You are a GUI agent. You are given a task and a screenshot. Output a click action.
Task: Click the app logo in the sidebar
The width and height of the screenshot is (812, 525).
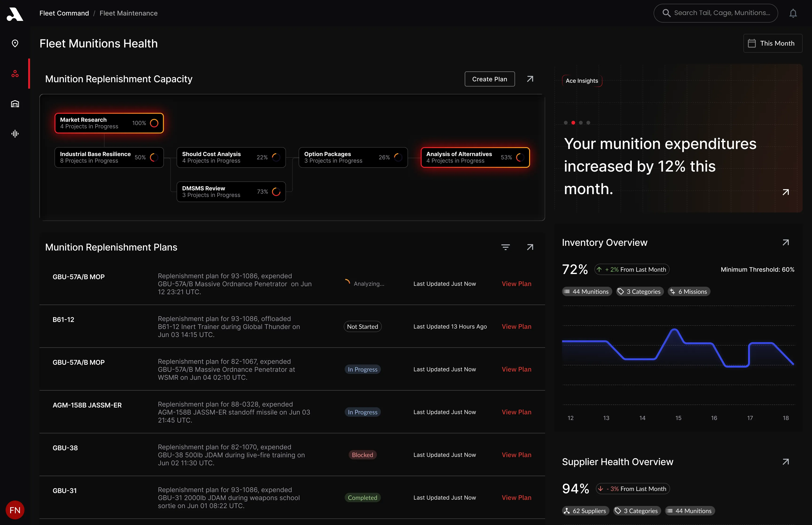tap(15, 14)
